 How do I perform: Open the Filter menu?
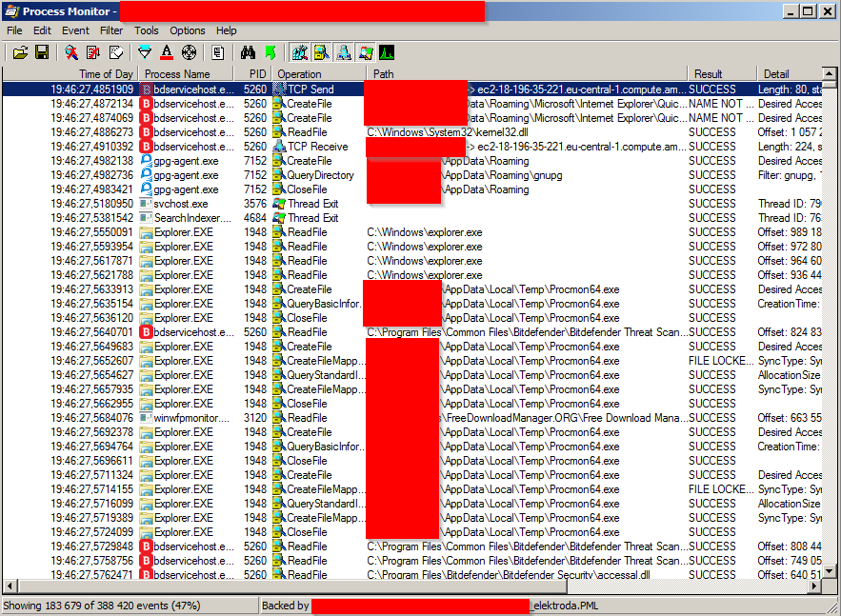(x=111, y=30)
